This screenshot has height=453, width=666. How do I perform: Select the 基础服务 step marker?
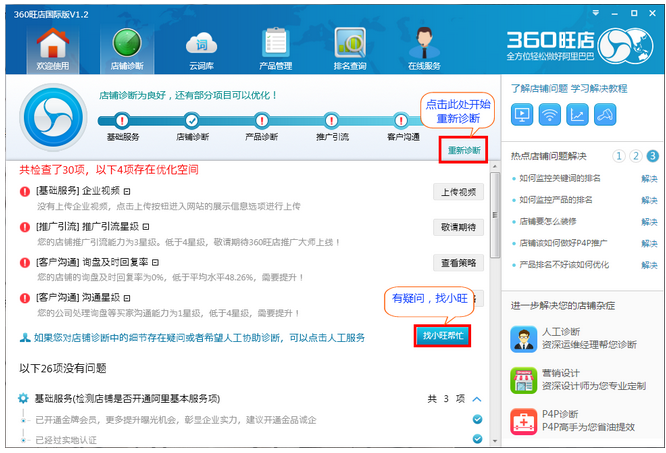click(122, 121)
